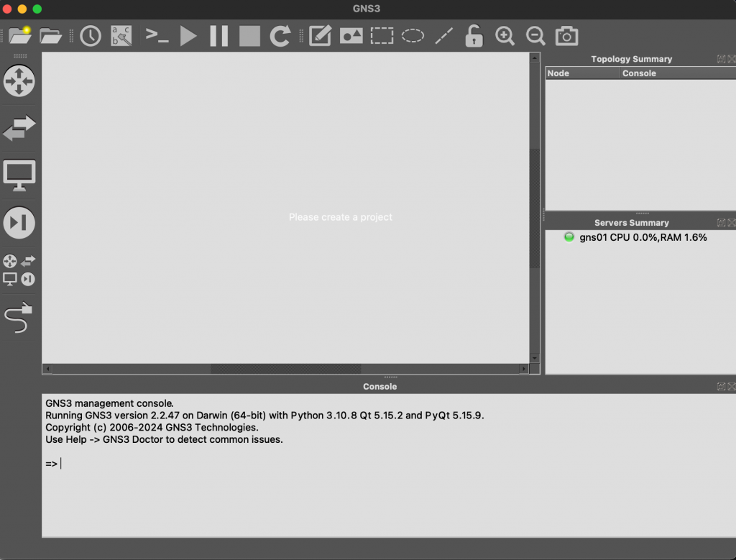Toggle the lock/unlock items padlock icon
This screenshot has width=736, height=560.
pos(474,36)
